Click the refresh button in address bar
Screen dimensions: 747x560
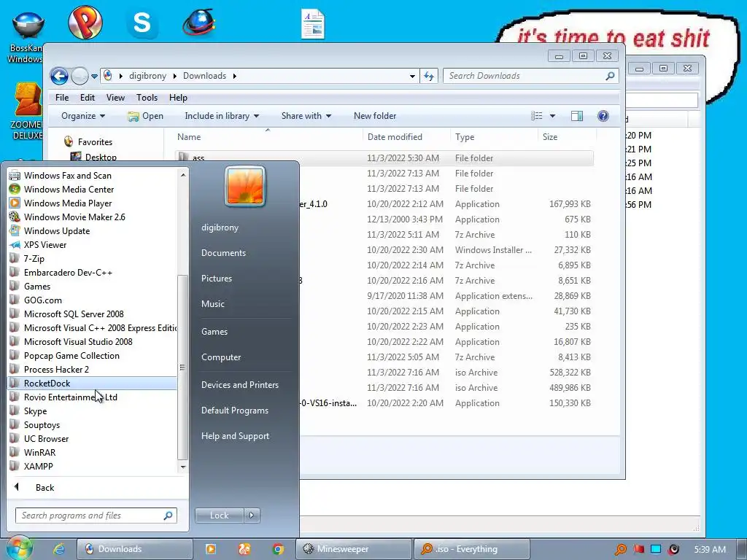click(429, 76)
